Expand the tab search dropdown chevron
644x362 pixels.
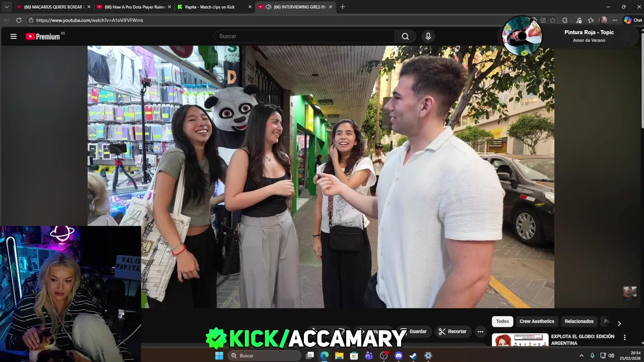click(x=7, y=7)
